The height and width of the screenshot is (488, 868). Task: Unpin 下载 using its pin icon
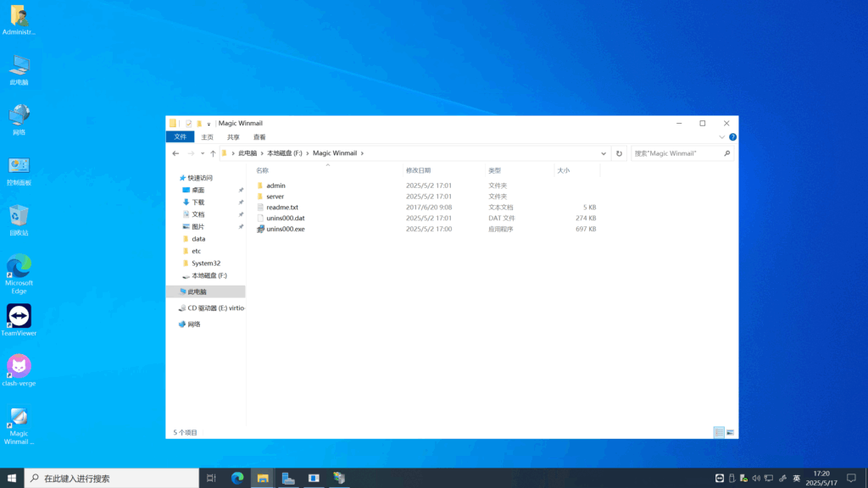tap(241, 202)
